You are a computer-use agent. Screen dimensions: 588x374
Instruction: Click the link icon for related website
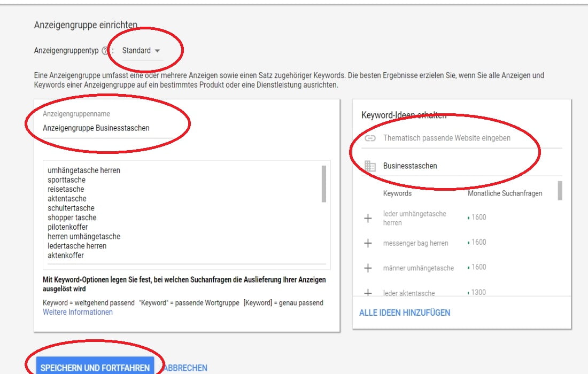pyautogui.click(x=370, y=138)
